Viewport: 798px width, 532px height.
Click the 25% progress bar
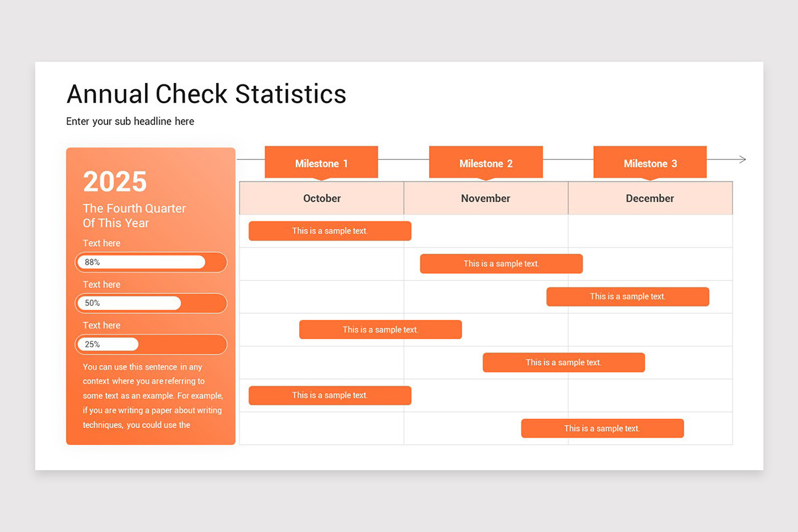[150, 344]
